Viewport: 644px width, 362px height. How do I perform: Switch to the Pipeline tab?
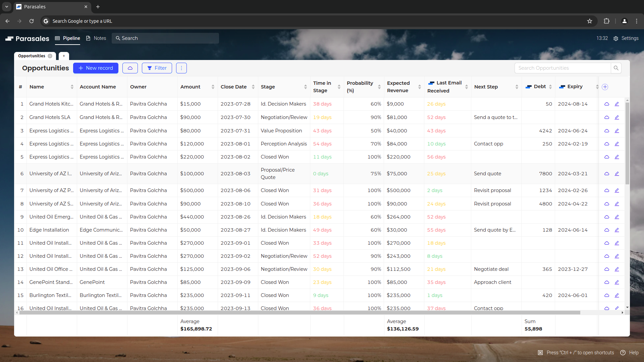click(68, 38)
